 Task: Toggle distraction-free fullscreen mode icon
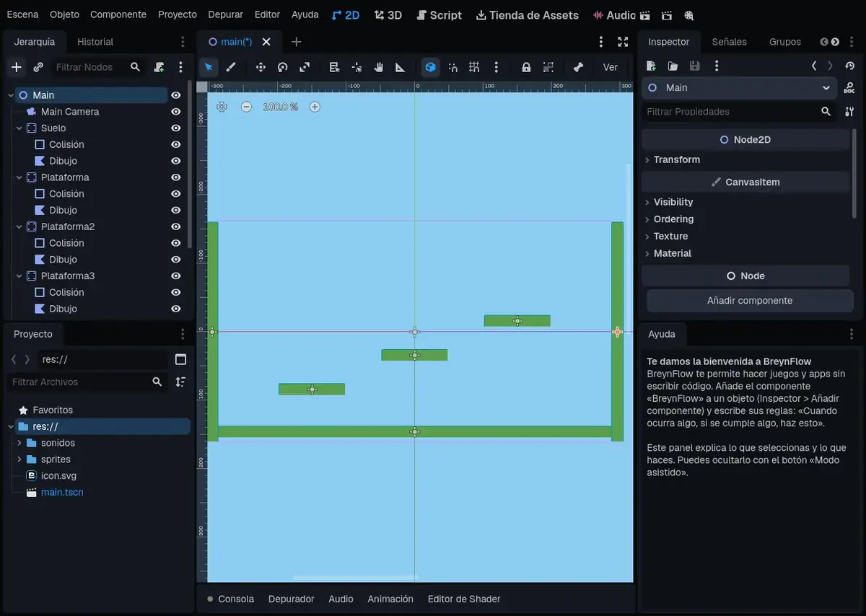(623, 42)
